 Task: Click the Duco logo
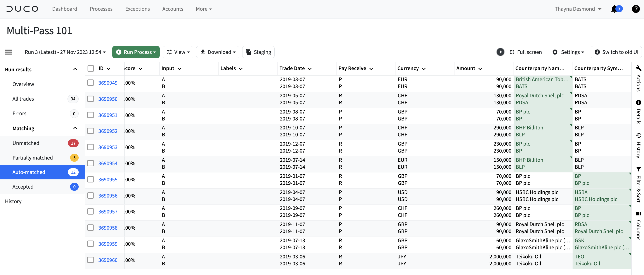pos(22,9)
